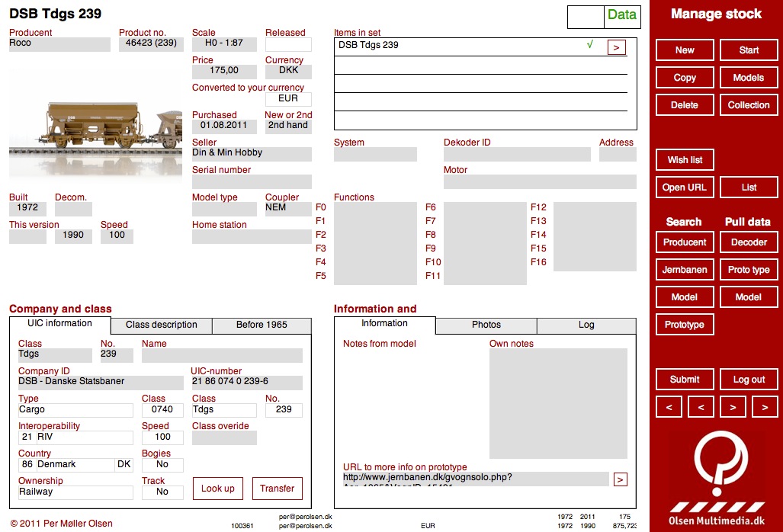This screenshot has width=783, height=532.
Task: Open the Models view
Action: pos(749,77)
